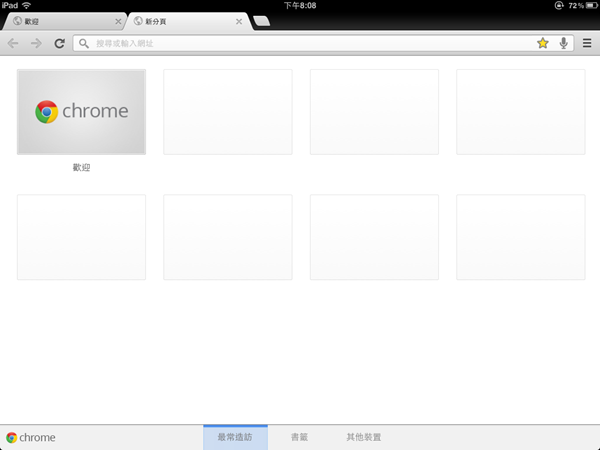The height and width of the screenshot is (450, 600).
Task: Go back with the left arrow button
Action: (x=13, y=43)
